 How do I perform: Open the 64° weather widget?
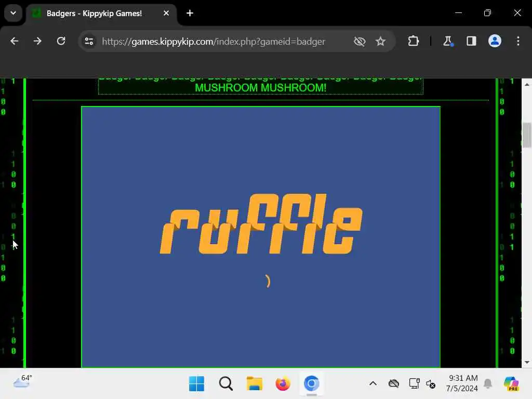(22, 381)
